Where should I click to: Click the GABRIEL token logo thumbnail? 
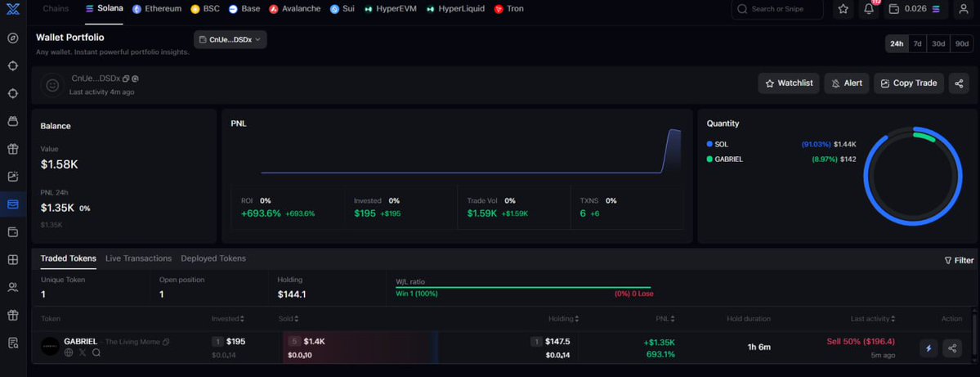click(51, 347)
